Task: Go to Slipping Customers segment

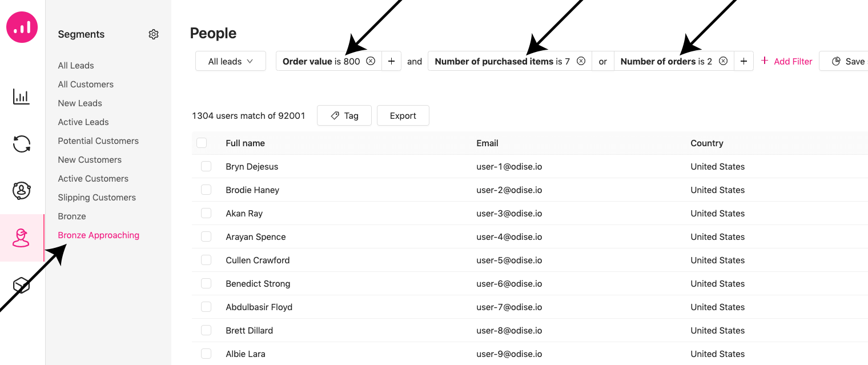Action: click(x=97, y=198)
